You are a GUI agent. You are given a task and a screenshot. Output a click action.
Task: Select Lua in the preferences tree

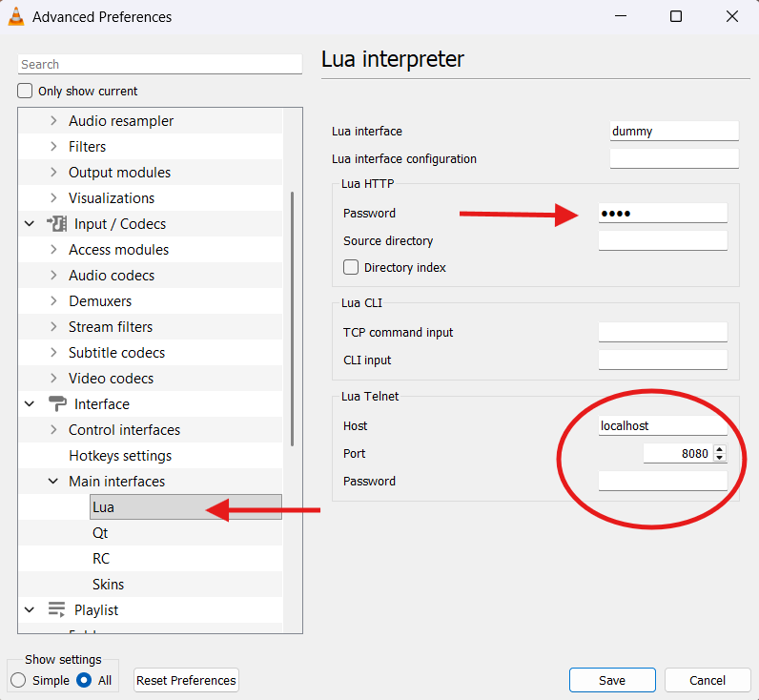click(185, 506)
